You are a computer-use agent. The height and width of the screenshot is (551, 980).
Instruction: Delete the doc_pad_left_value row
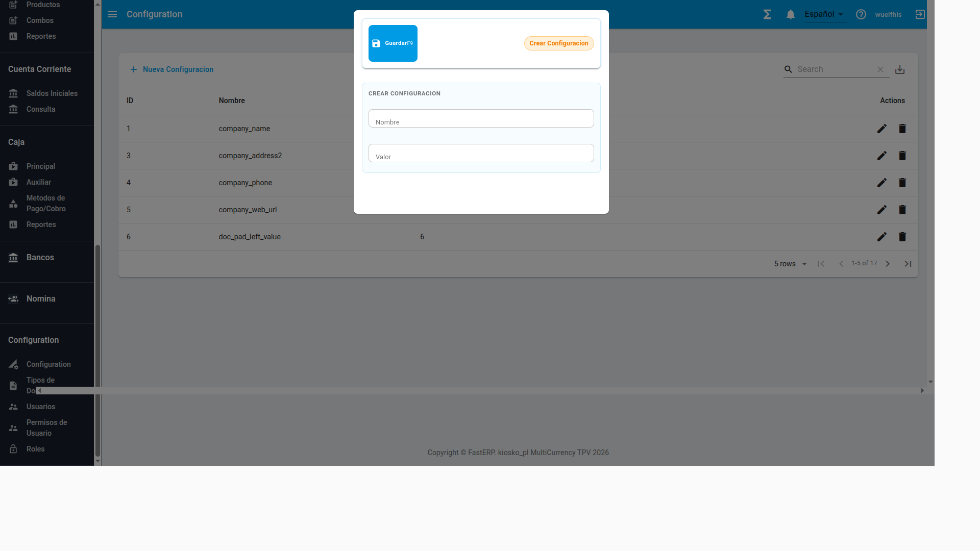pyautogui.click(x=902, y=237)
